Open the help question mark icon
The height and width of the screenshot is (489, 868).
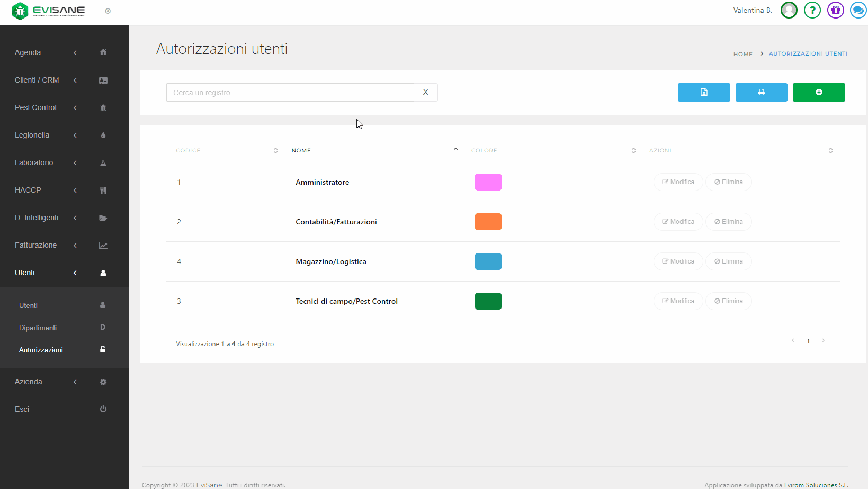[x=812, y=10]
